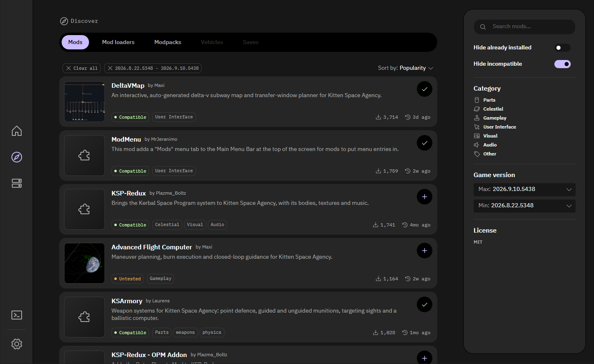Install Advanced Flight Computer with plus button
594x364 pixels.
[425, 251]
